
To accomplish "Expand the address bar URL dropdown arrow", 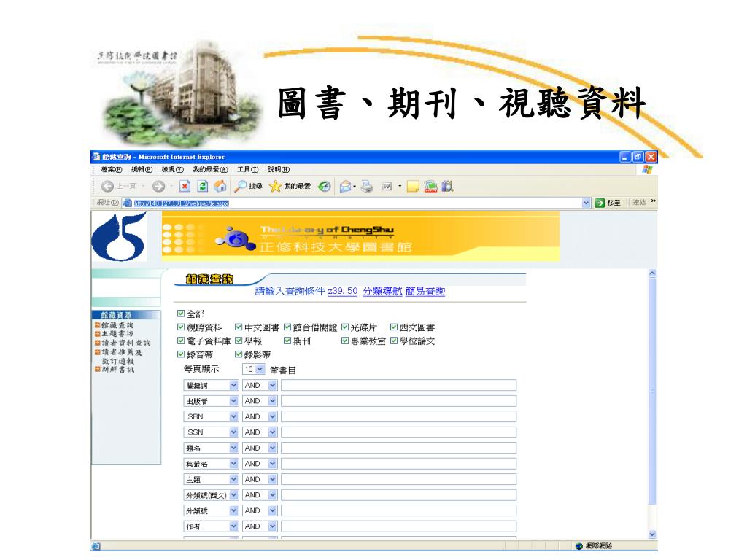I will point(586,203).
